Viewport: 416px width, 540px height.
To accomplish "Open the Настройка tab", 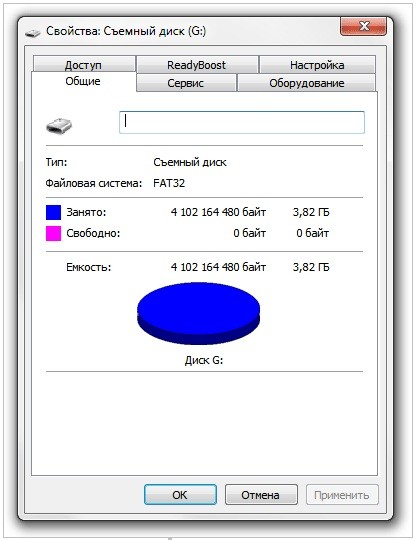I will tap(317, 65).
